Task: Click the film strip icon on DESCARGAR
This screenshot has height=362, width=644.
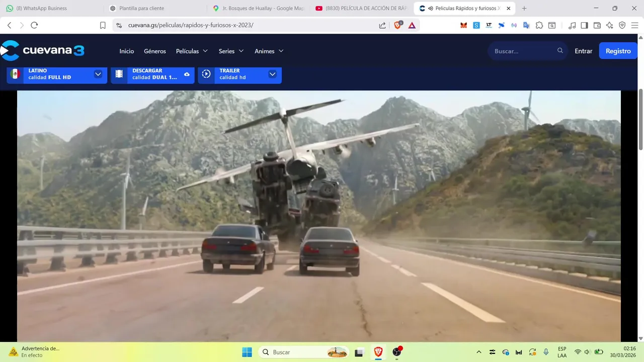Action: tap(119, 74)
